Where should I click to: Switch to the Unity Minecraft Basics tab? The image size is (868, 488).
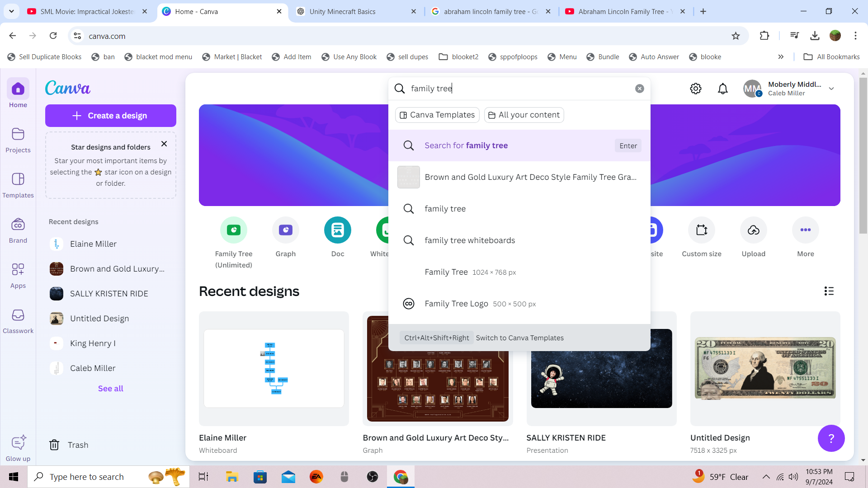[x=342, y=12]
